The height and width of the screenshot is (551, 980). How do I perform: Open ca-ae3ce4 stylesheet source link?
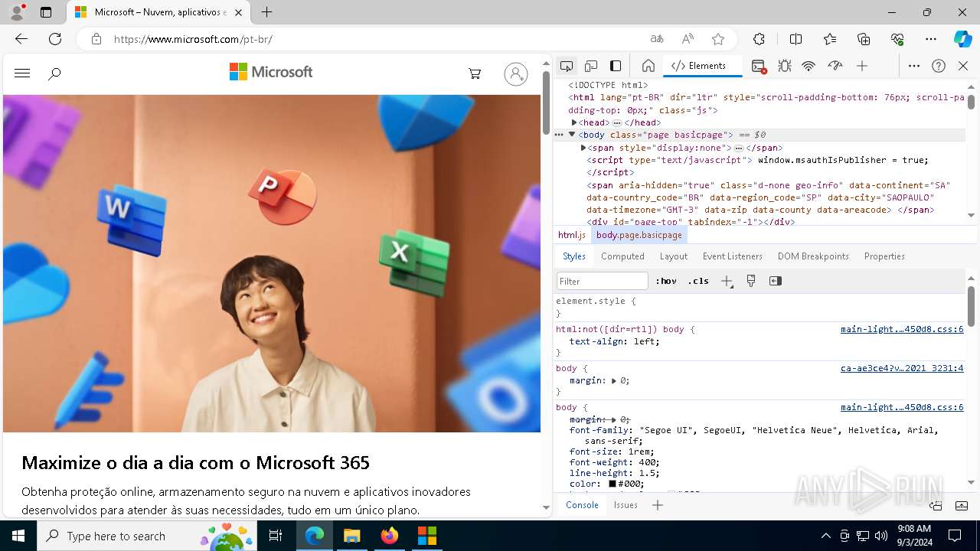(x=902, y=368)
